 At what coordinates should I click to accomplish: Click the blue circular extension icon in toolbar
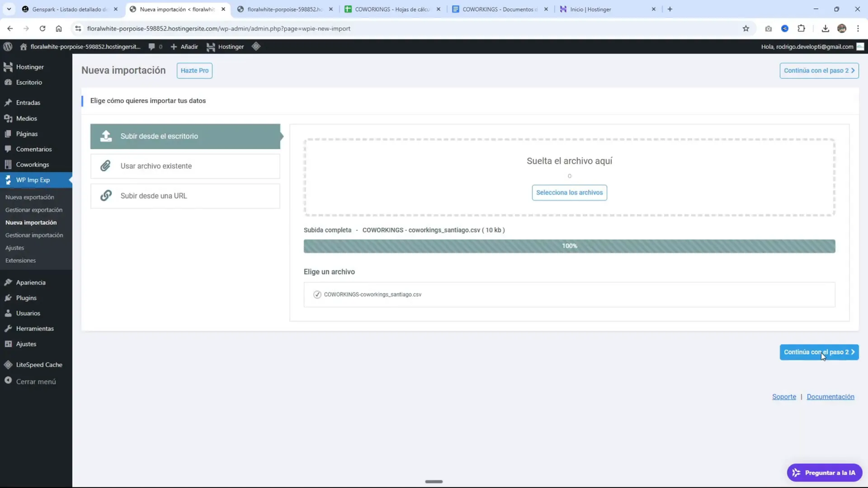pos(785,29)
